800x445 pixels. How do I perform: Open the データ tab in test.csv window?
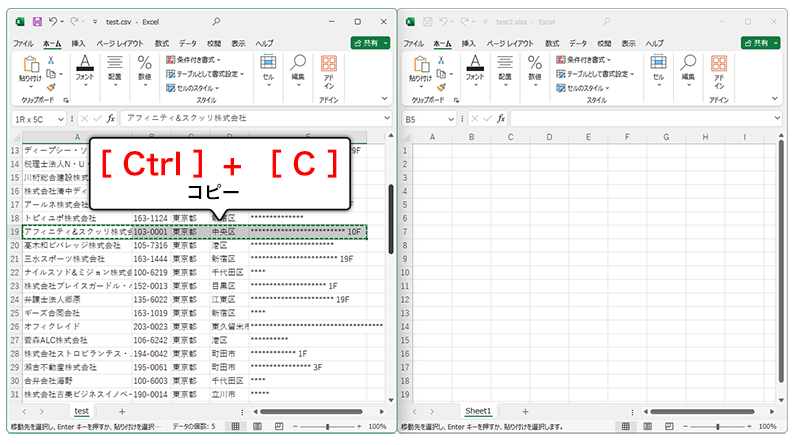pyautogui.click(x=187, y=44)
